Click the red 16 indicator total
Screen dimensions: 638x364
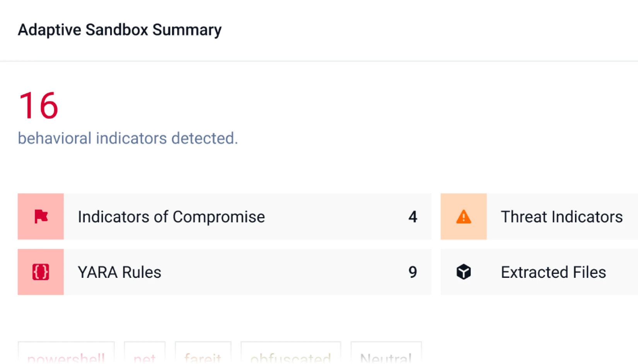click(38, 105)
